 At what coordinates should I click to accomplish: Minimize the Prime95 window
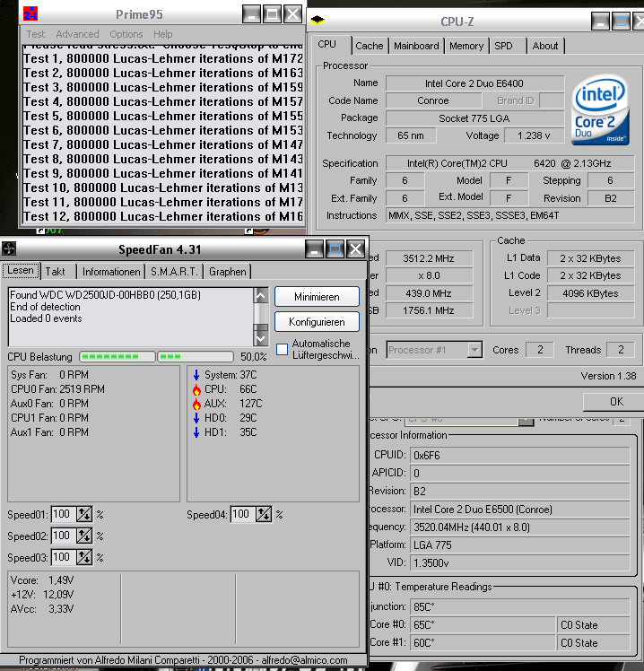(252, 14)
